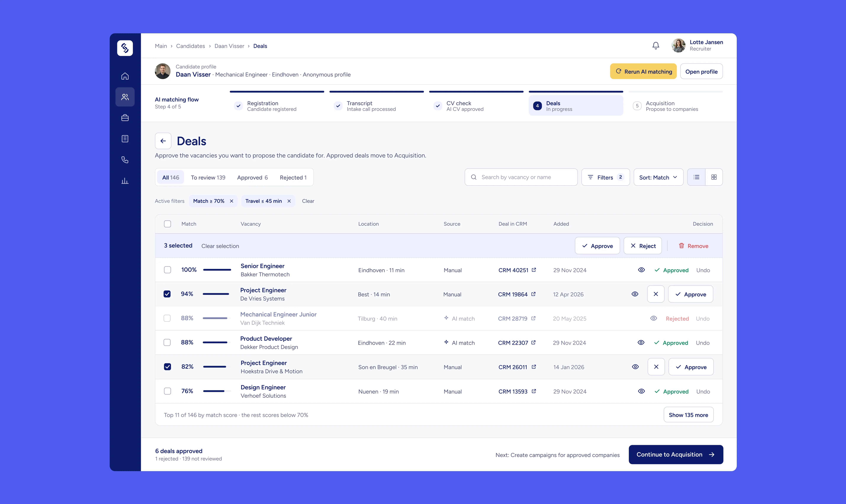Switch to list view layout

[x=696, y=177]
